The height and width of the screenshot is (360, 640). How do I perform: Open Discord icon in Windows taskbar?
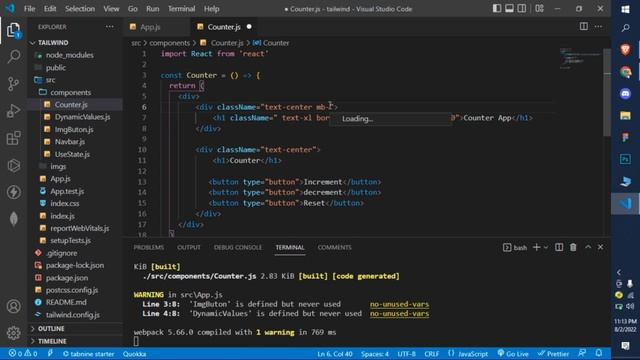(625, 94)
